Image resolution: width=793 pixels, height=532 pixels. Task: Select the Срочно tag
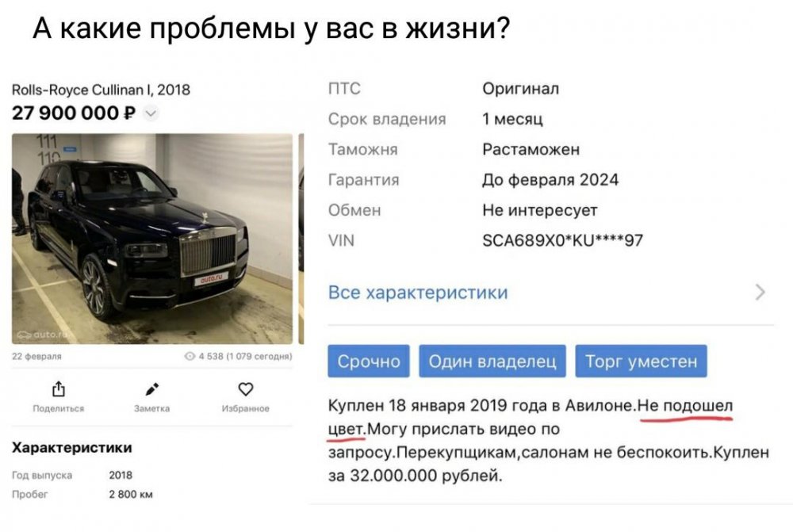click(x=369, y=362)
